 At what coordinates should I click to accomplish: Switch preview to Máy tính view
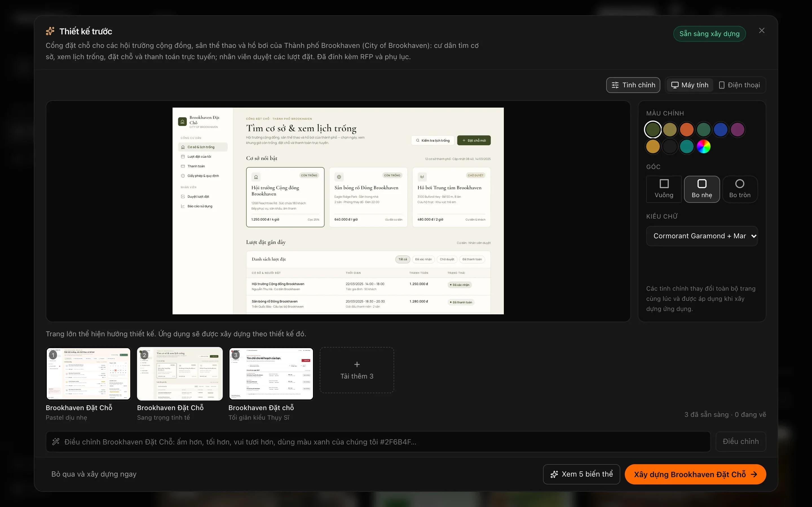(x=690, y=85)
